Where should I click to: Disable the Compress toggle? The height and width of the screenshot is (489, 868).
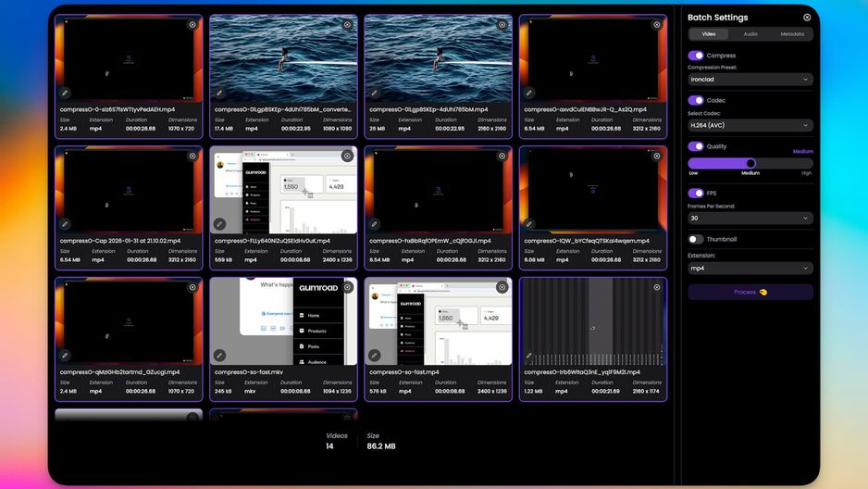click(696, 56)
